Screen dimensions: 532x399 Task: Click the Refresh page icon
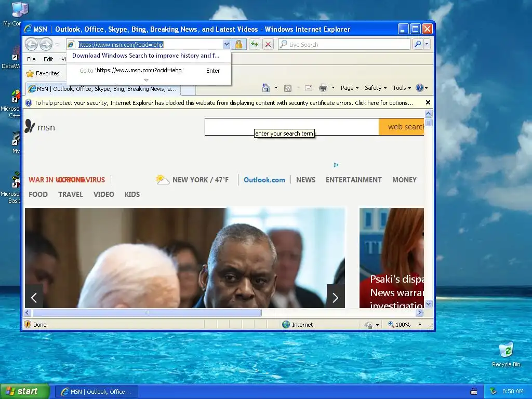point(255,45)
